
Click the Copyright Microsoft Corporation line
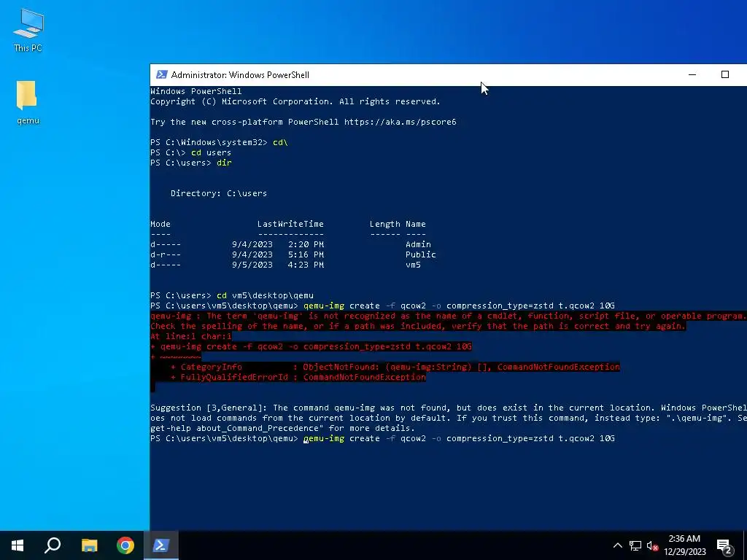click(x=295, y=101)
